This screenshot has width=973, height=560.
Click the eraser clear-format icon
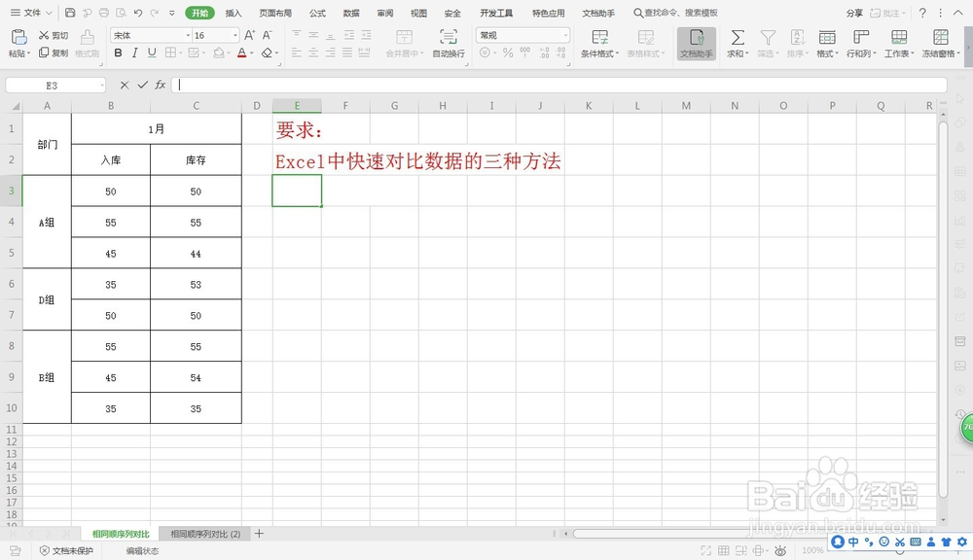pyautogui.click(x=267, y=53)
